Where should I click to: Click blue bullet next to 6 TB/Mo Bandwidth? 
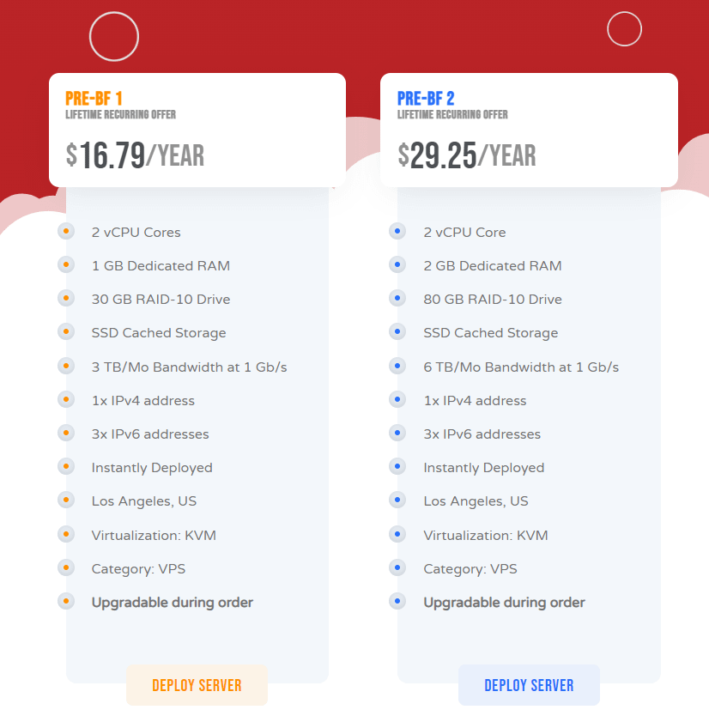[397, 367]
